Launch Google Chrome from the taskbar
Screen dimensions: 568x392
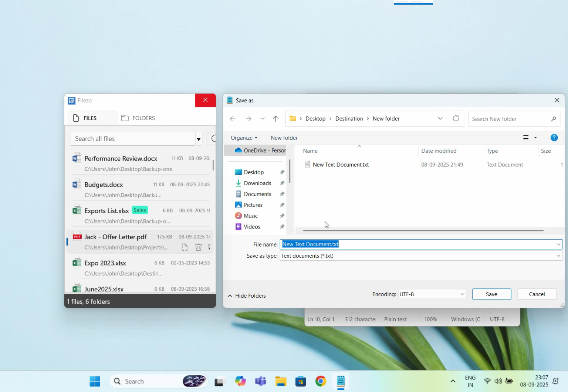pyautogui.click(x=320, y=381)
